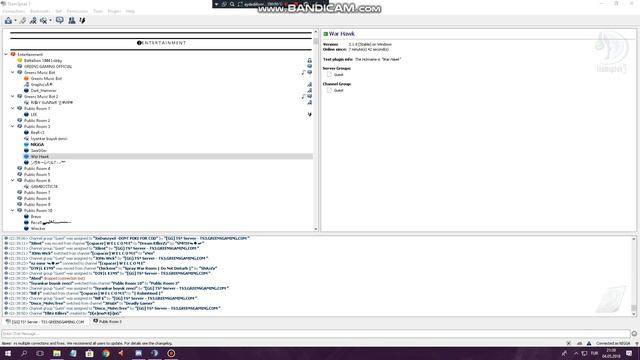
Task: Click the War Hawk heading in the info panel
Action: 342,34
